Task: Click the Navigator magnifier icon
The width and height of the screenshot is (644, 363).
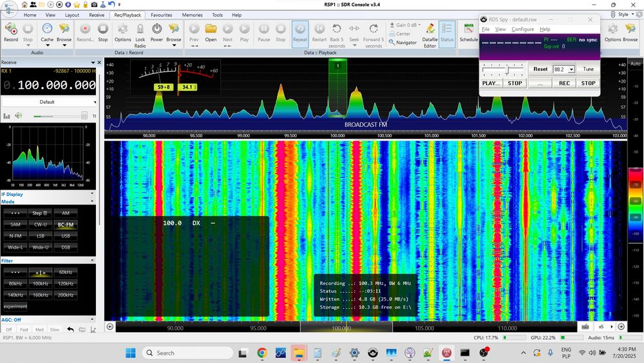Action: tap(392, 43)
